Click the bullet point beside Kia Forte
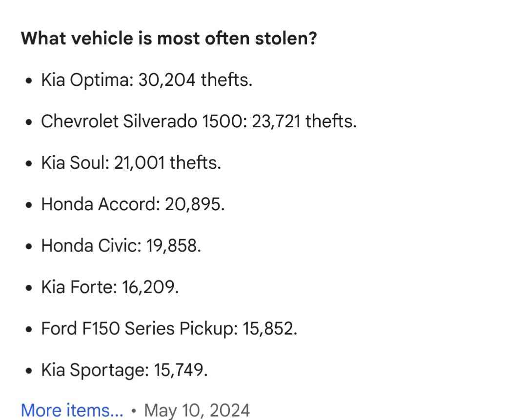This screenshot has width=527, height=420. click(x=30, y=288)
